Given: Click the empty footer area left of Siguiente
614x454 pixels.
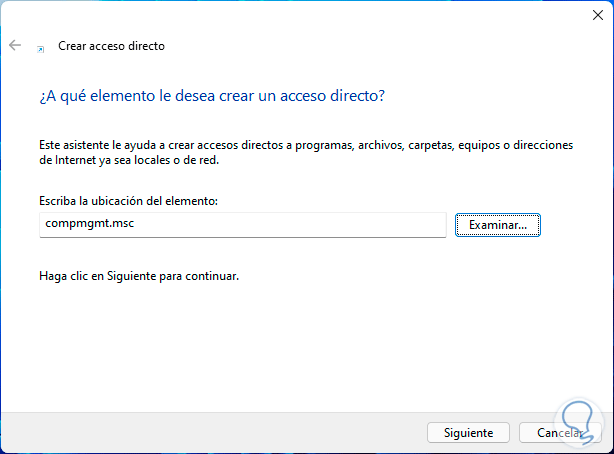Looking at the screenshot, I should click(x=200, y=432).
